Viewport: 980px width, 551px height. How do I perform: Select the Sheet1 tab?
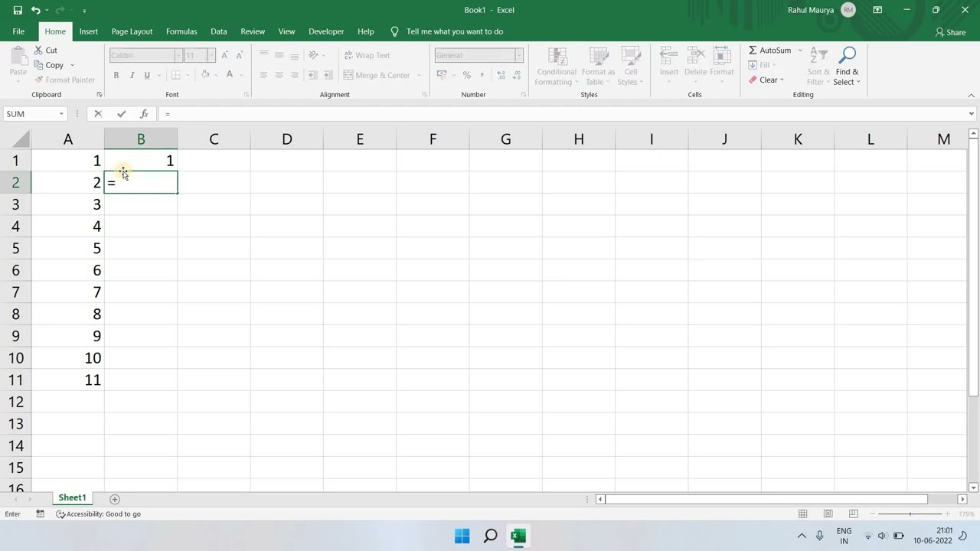tap(73, 497)
